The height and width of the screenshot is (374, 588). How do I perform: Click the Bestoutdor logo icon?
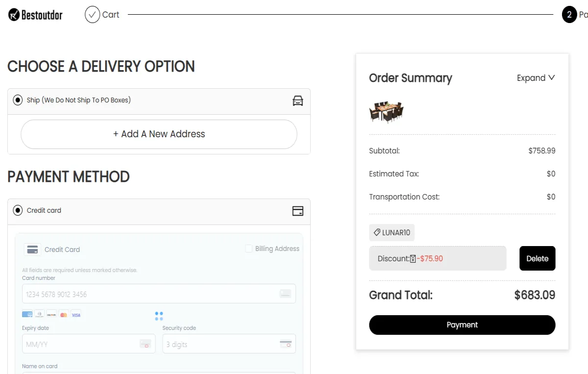pyautogui.click(x=15, y=15)
